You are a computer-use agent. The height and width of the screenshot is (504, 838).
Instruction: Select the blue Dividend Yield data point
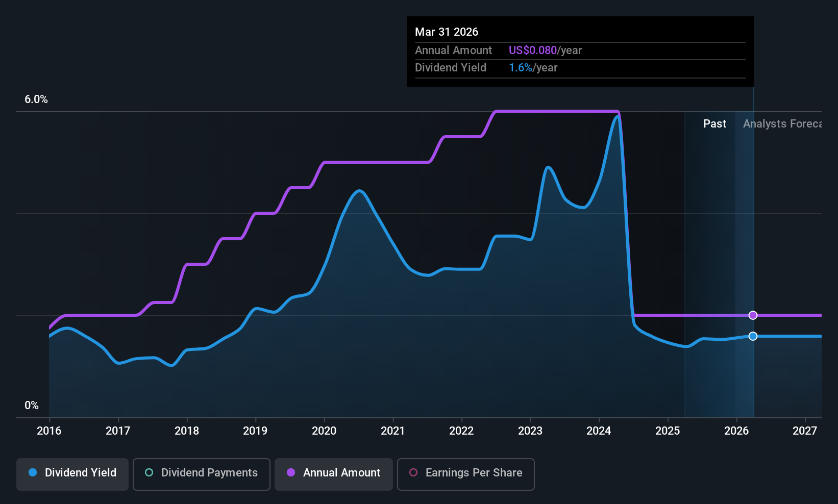point(753,336)
